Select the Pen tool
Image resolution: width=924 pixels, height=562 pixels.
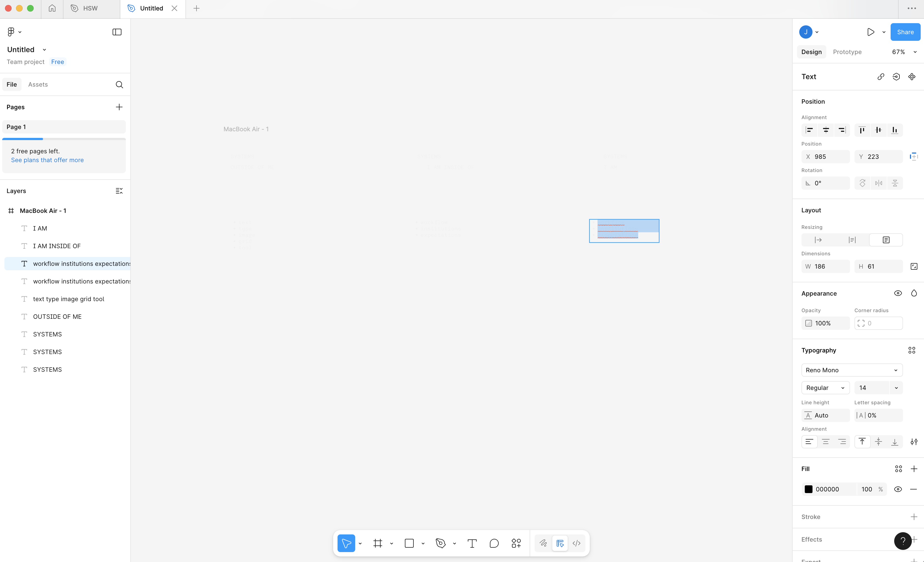coord(441,543)
